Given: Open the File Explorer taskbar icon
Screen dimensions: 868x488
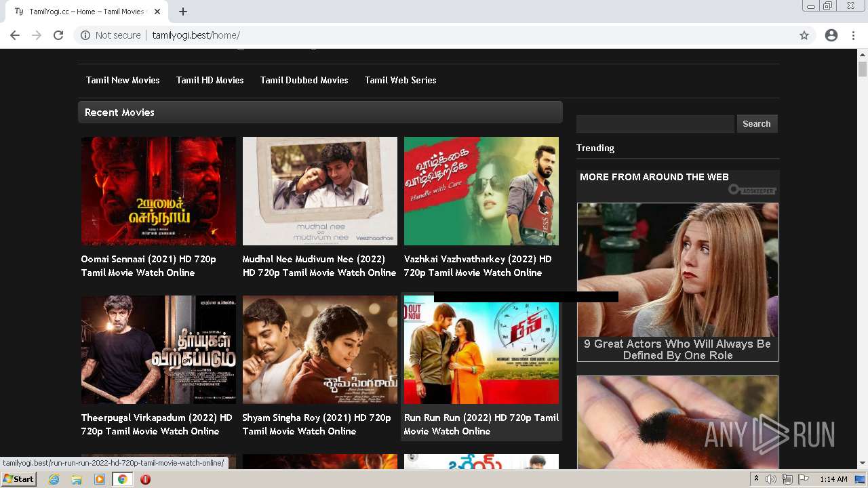Looking at the screenshot, I should (x=77, y=479).
